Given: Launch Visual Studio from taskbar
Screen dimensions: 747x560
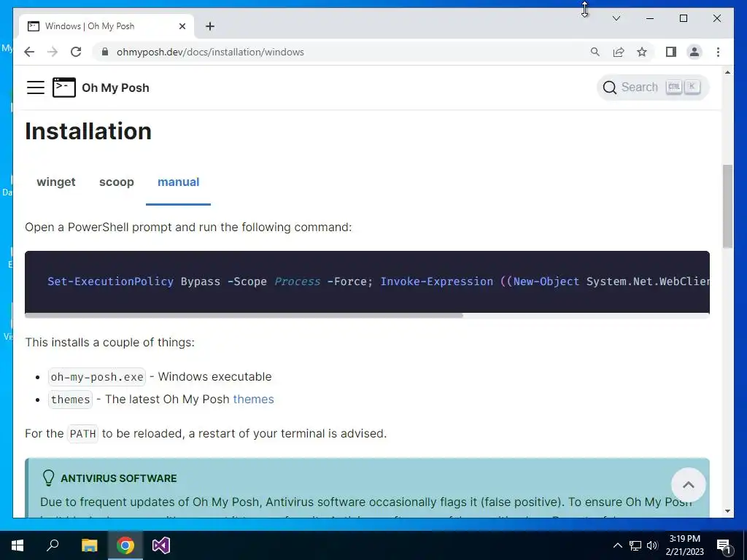Looking at the screenshot, I should [161, 545].
